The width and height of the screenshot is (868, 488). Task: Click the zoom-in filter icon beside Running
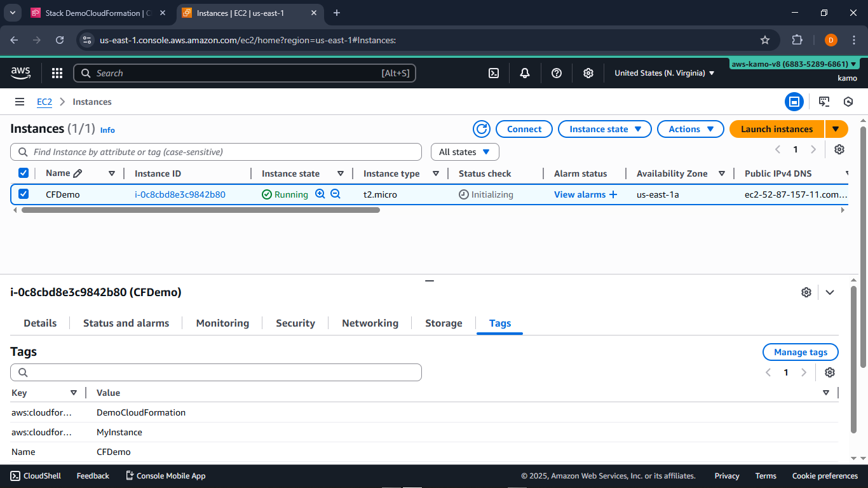(320, 194)
